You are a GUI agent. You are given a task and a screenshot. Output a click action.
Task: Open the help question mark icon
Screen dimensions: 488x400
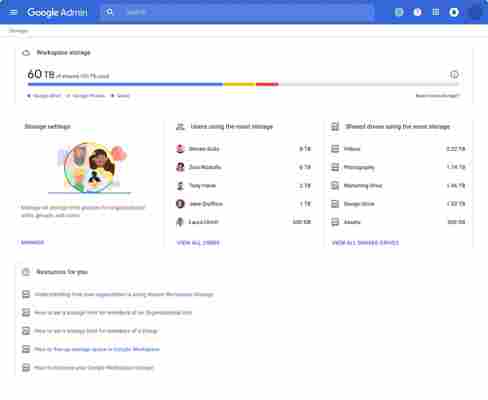pos(417,12)
